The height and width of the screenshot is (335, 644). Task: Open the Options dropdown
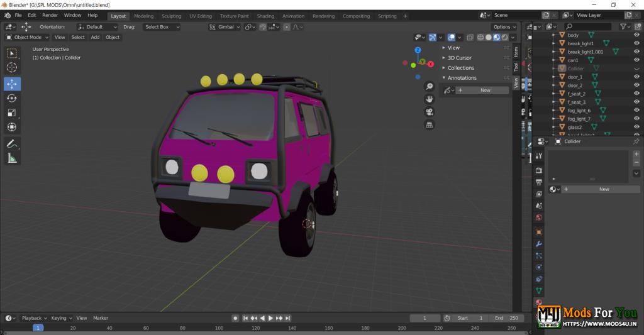[505, 27]
